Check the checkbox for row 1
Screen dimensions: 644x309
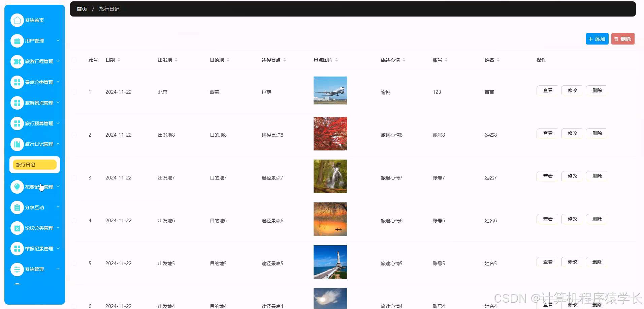tap(74, 92)
